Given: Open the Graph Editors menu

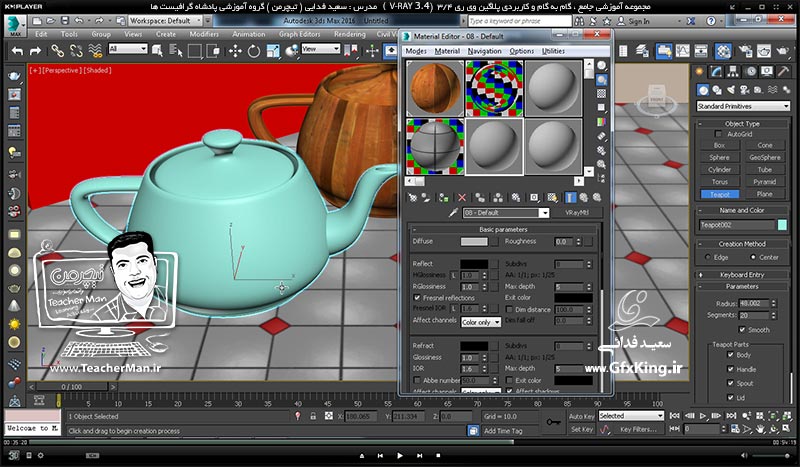Looking at the screenshot, I should [299, 34].
